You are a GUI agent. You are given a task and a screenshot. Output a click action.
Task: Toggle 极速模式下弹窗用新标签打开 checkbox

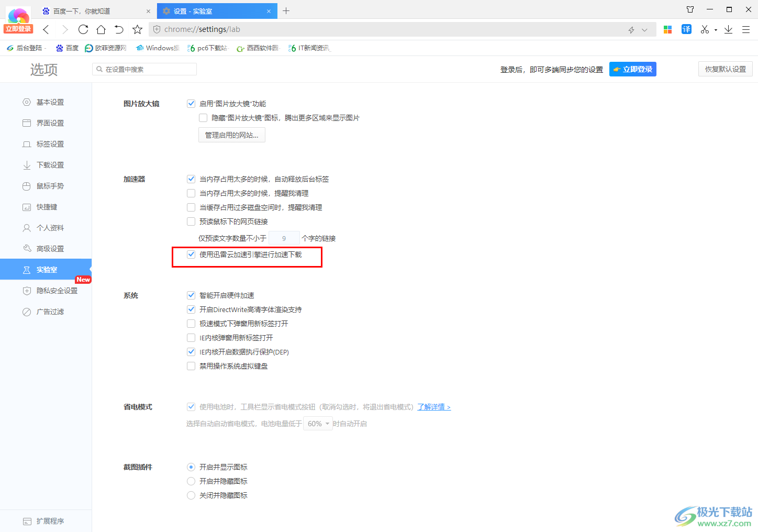point(191,324)
